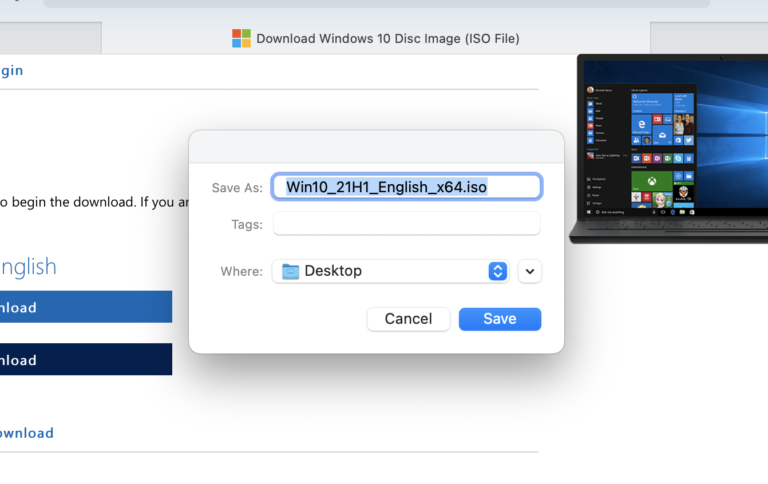Click the 'nglish' heading text

coord(28,267)
